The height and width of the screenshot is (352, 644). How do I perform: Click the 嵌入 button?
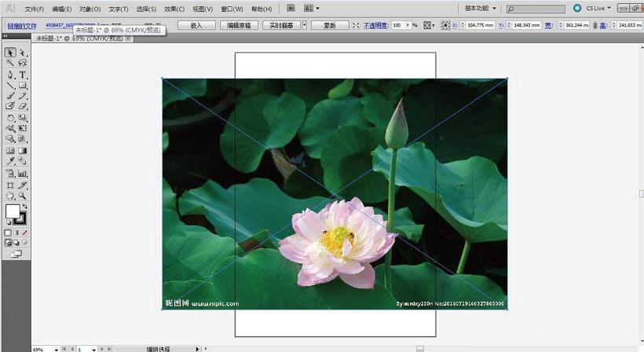196,25
